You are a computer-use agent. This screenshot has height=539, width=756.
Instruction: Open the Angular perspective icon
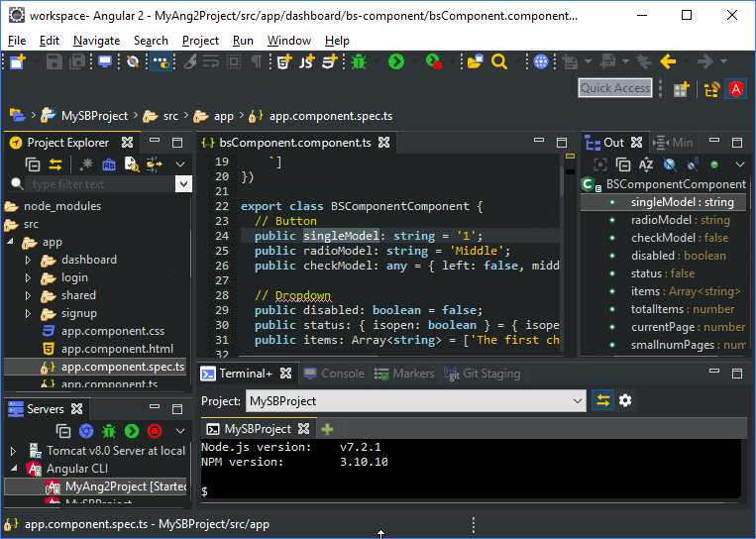(736, 89)
